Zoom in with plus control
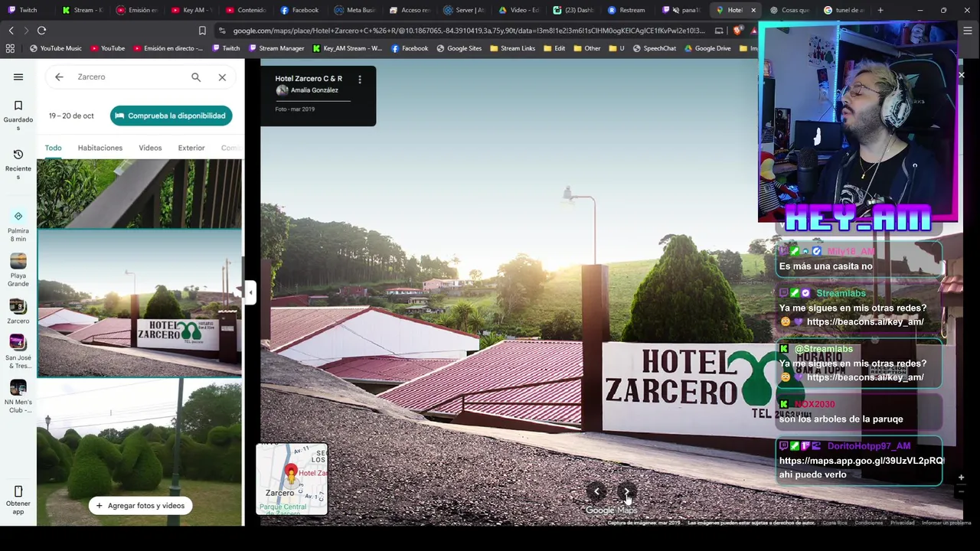The height and width of the screenshot is (551, 980). coord(961,478)
